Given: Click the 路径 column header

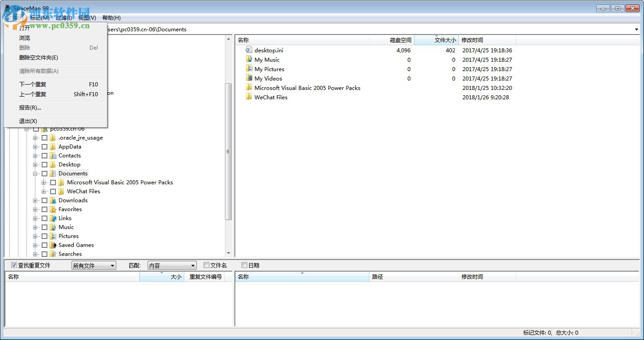Looking at the screenshot, I should 414,277.
